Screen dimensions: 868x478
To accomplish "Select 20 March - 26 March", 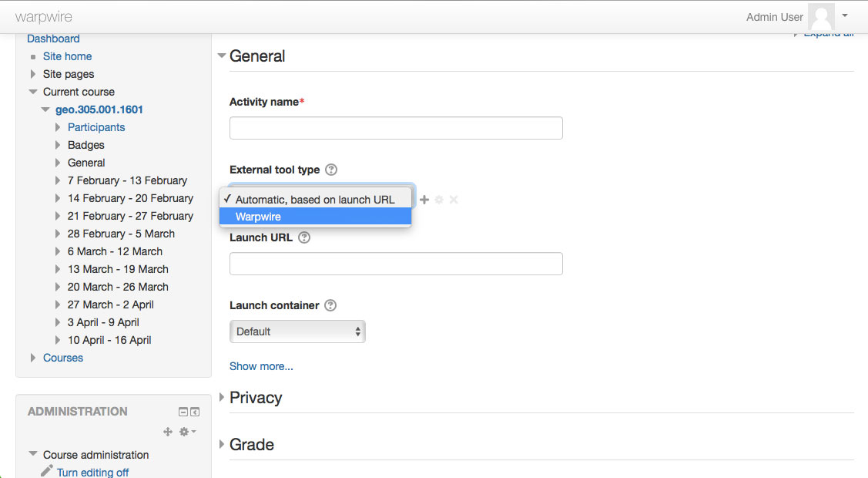I will point(118,286).
